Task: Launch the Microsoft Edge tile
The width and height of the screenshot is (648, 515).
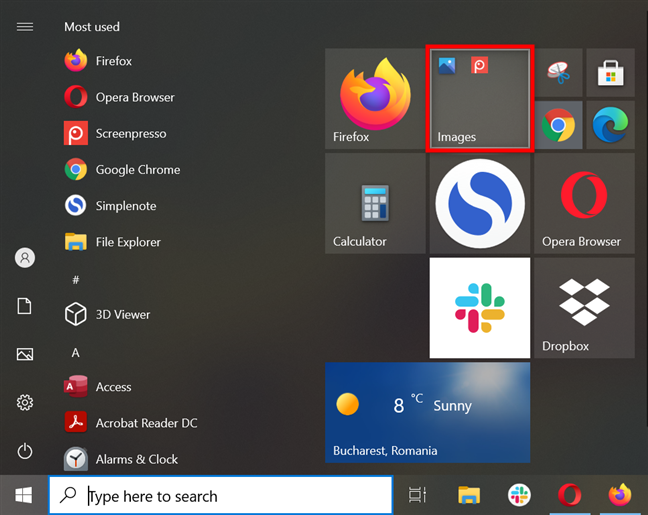Action: [x=610, y=125]
